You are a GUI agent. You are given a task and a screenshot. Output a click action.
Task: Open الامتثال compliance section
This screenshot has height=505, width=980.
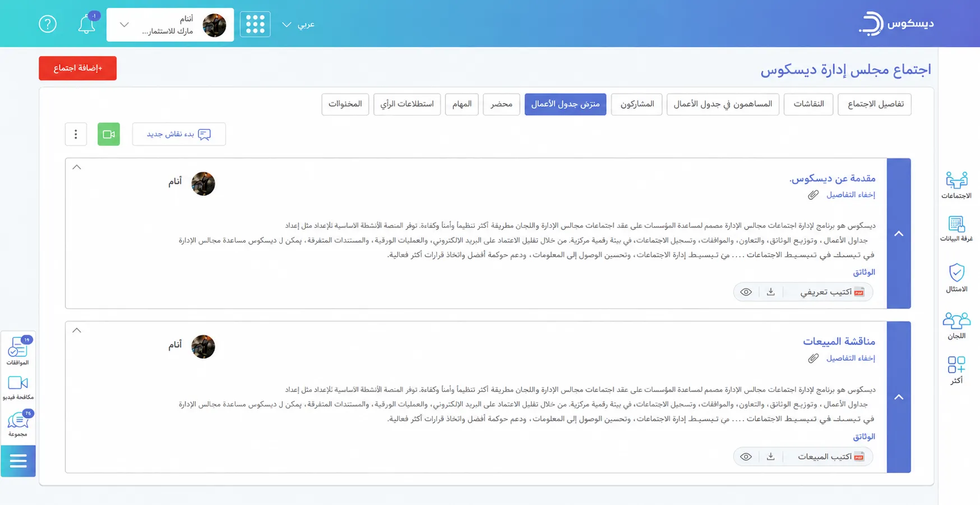(x=956, y=278)
